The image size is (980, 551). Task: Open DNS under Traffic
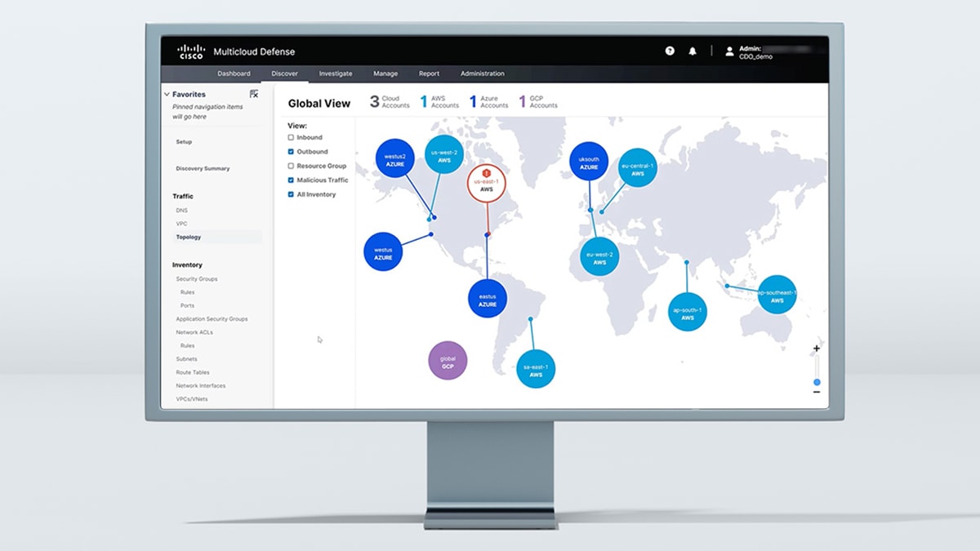pos(181,210)
